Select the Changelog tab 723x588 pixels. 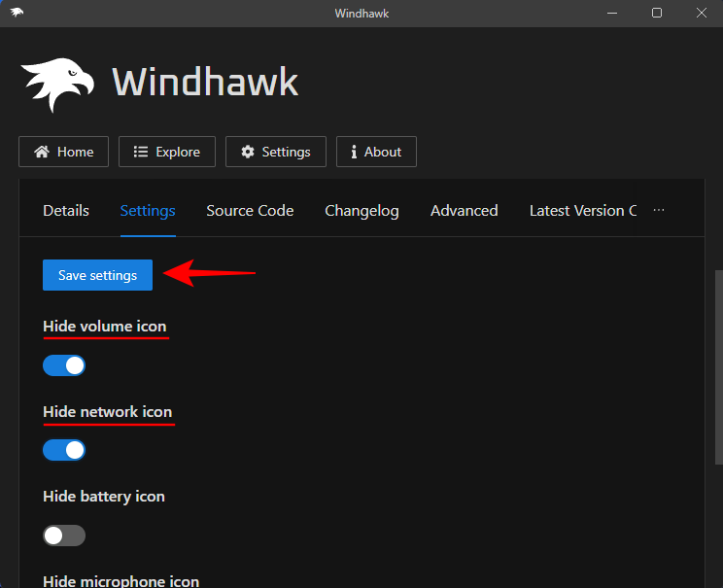point(361,210)
